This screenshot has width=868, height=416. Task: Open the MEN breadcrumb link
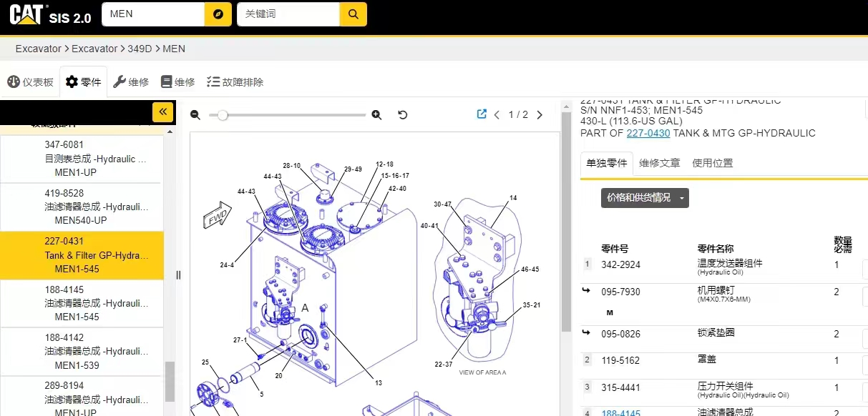[174, 49]
